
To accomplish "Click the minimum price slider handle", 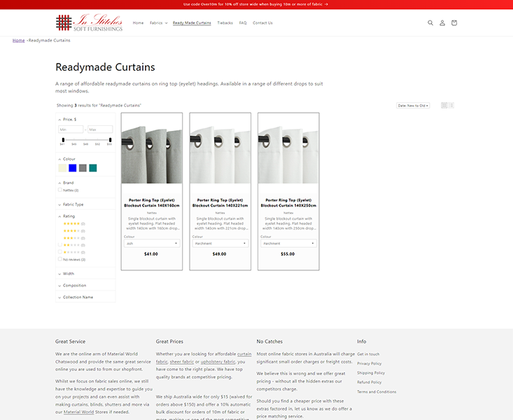I will tap(63, 140).
